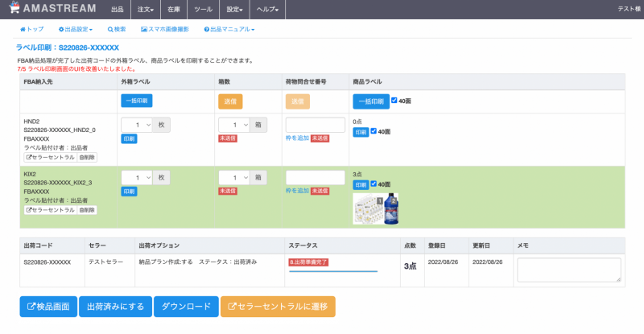This screenshot has height=334, width=644.
Task: Expand the ヘルプ dropdown menu
Action: (267, 9)
